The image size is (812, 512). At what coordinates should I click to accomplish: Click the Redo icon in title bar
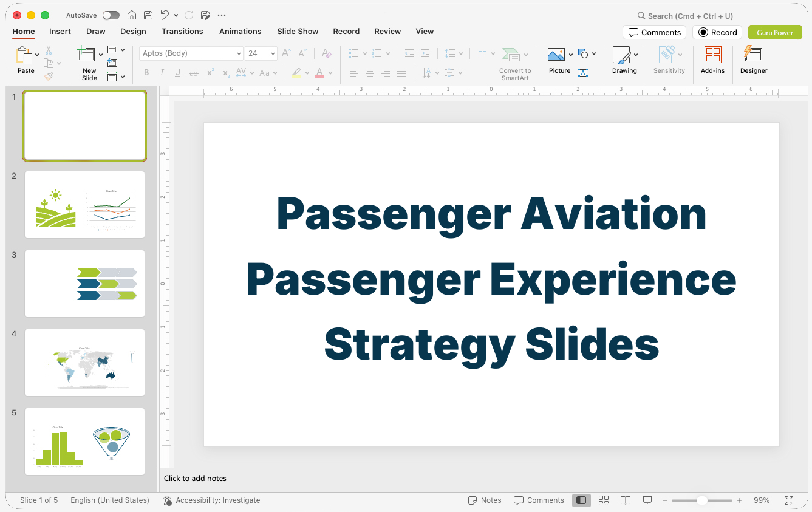tap(189, 15)
